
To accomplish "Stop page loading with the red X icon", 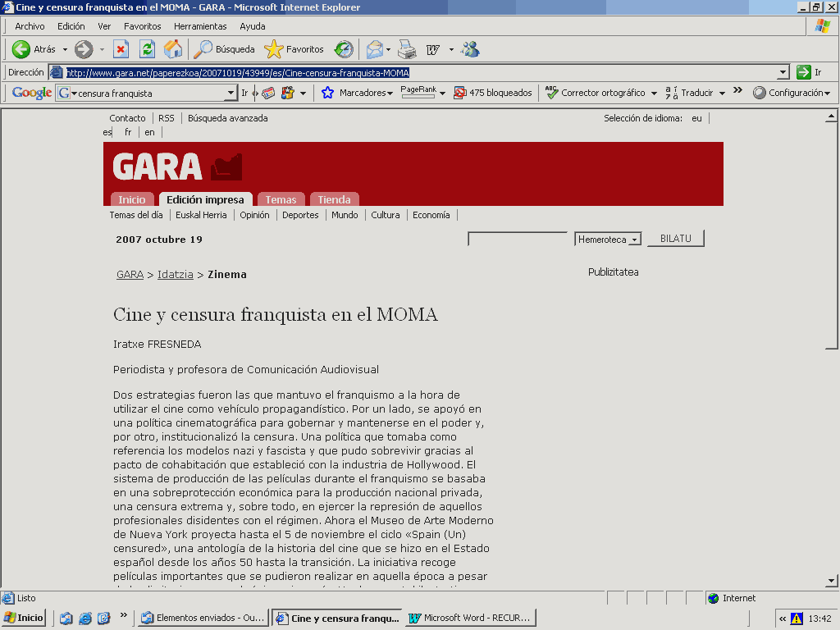I will [121, 50].
